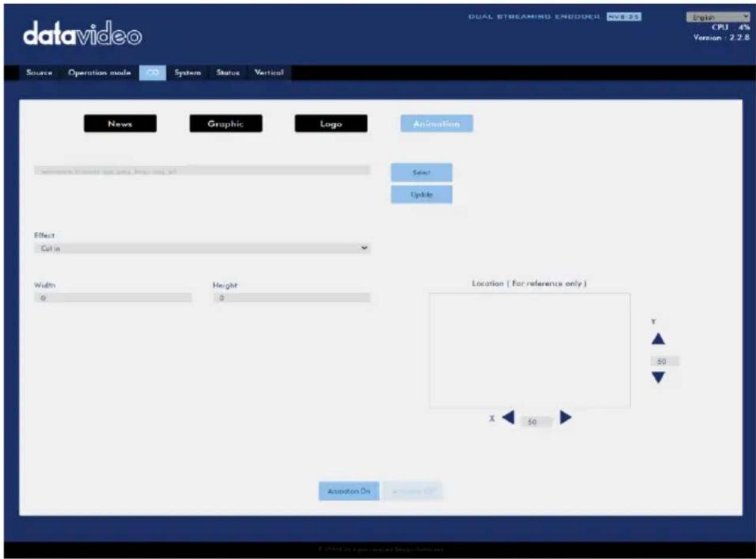Click the Version 2.2.8 text

722,38
